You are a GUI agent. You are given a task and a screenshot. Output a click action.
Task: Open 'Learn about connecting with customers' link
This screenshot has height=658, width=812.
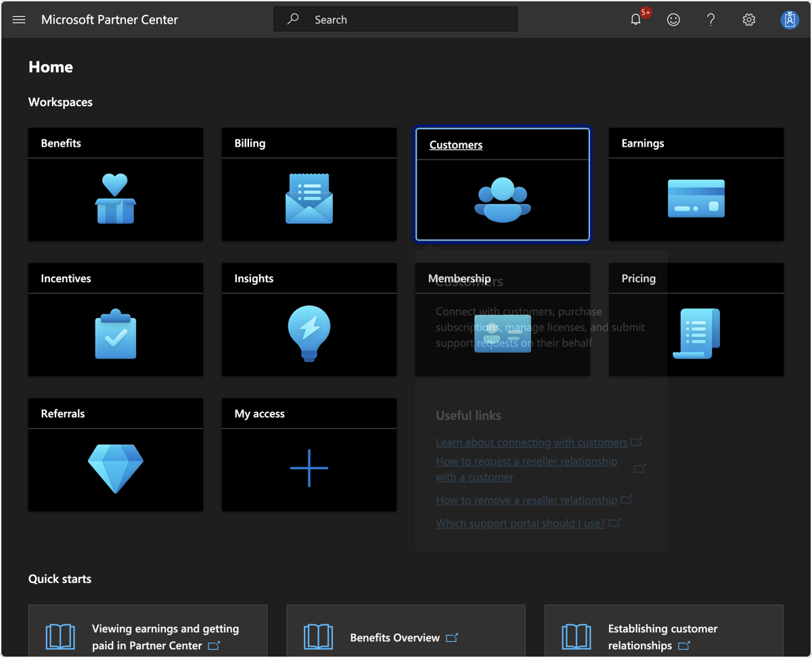tap(532, 442)
